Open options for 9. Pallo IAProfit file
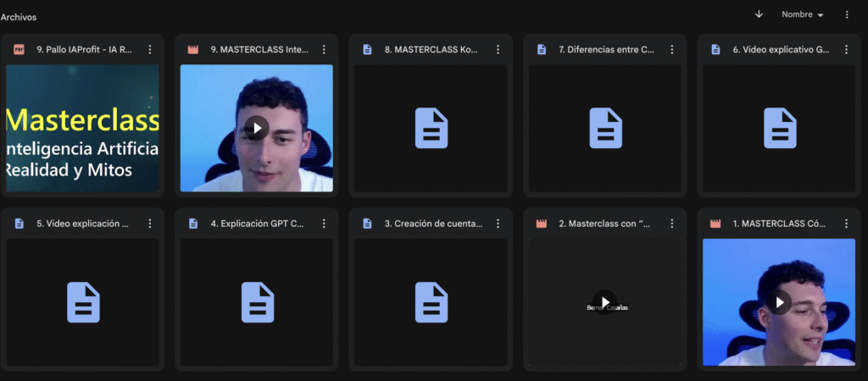The height and width of the screenshot is (381, 868). point(150,50)
